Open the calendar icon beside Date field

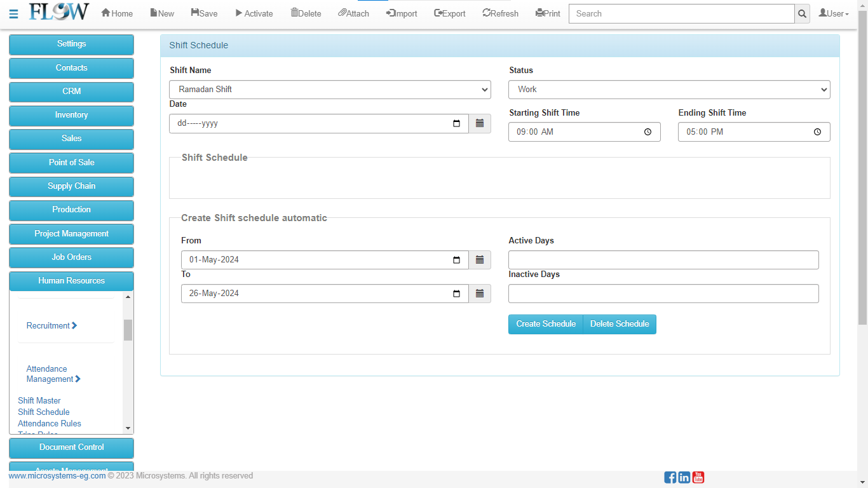coord(480,123)
